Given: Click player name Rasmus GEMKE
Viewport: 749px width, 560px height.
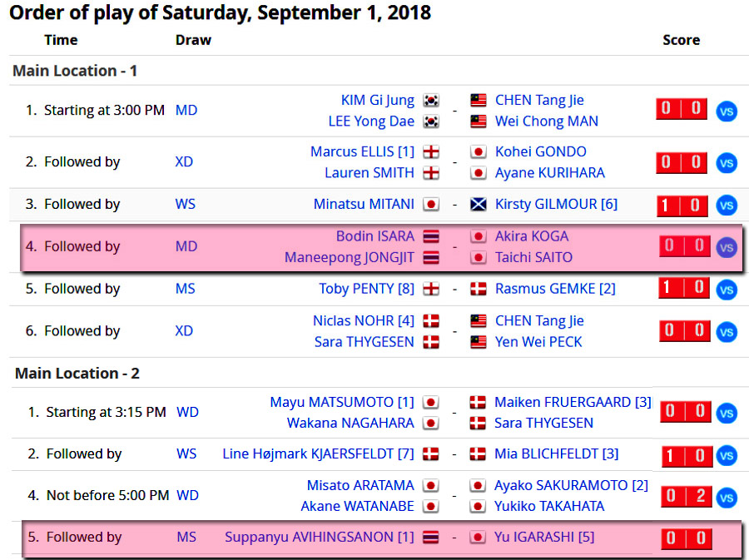Looking at the screenshot, I should pyautogui.click(x=555, y=289).
